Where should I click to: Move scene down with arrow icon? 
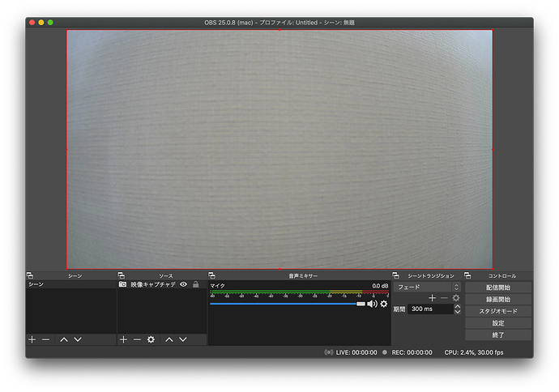(78, 339)
